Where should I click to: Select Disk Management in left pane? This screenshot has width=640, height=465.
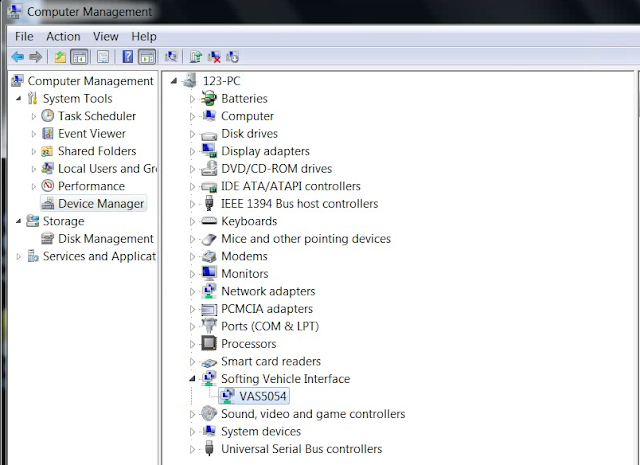[x=105, y=238]
